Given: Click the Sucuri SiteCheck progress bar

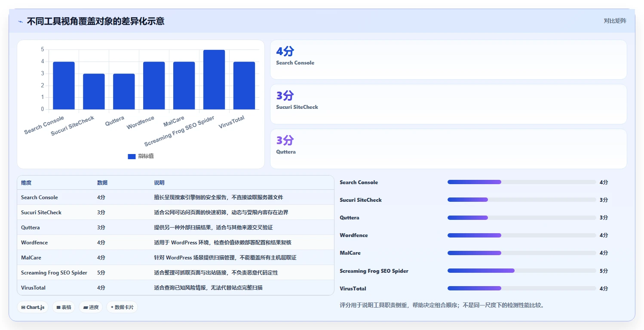Looking at the screenshot, I should pyautogui.click(x=522, y=200).
